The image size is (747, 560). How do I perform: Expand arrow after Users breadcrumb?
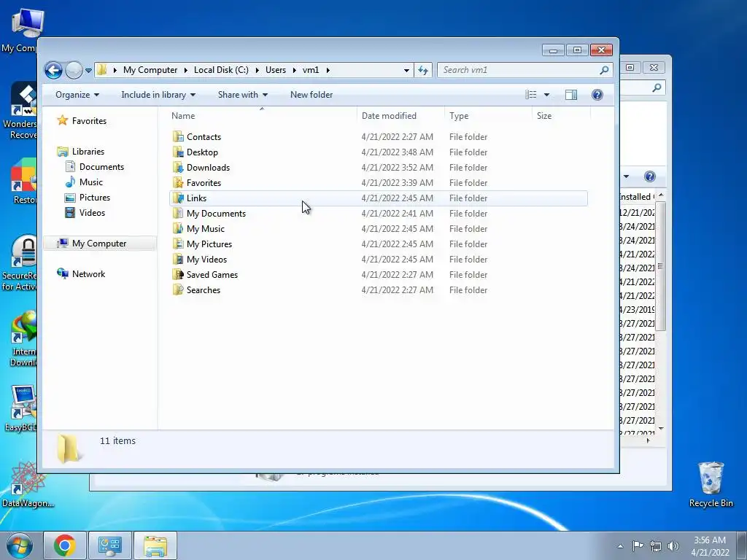[294, 70]
